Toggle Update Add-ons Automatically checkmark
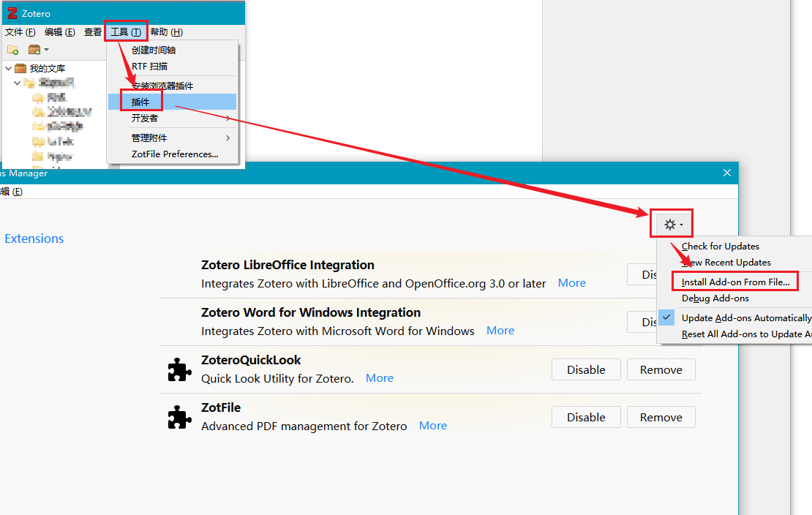This screenshot has width=812, height=515. tap(667, 317)
